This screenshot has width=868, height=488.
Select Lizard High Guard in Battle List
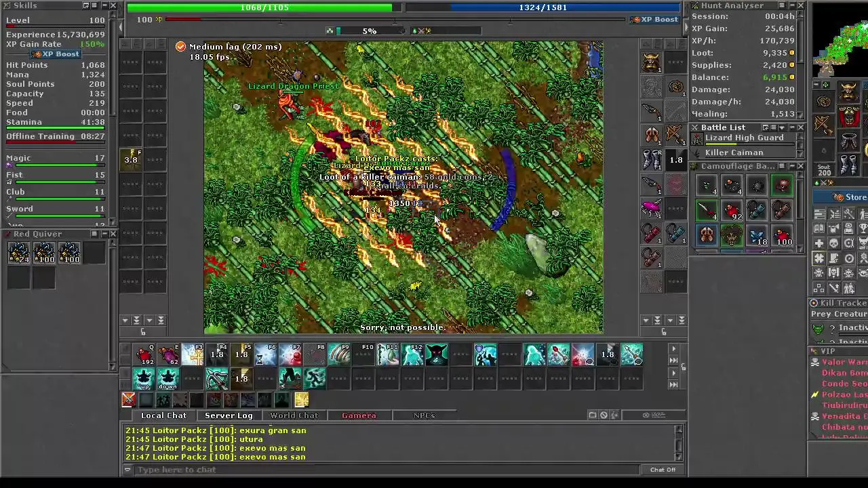click(744, 138)
